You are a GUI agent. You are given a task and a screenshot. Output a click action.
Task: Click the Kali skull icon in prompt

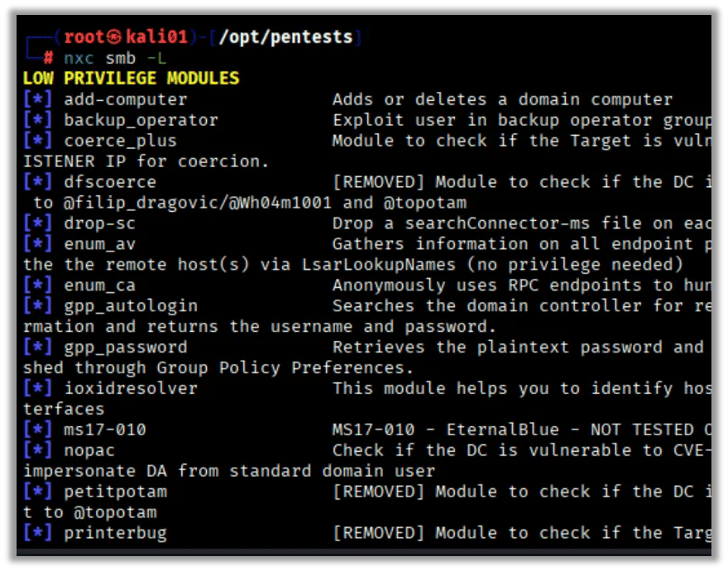pos(114,36)
